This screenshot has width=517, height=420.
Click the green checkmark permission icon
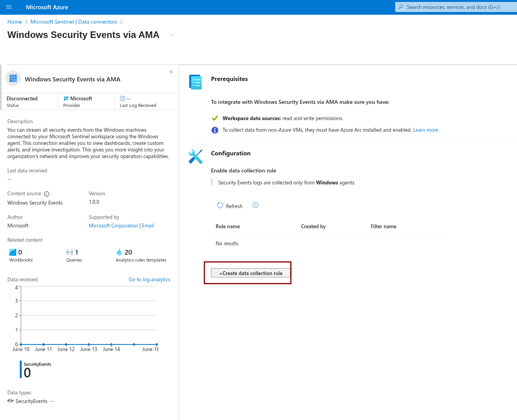215,118
